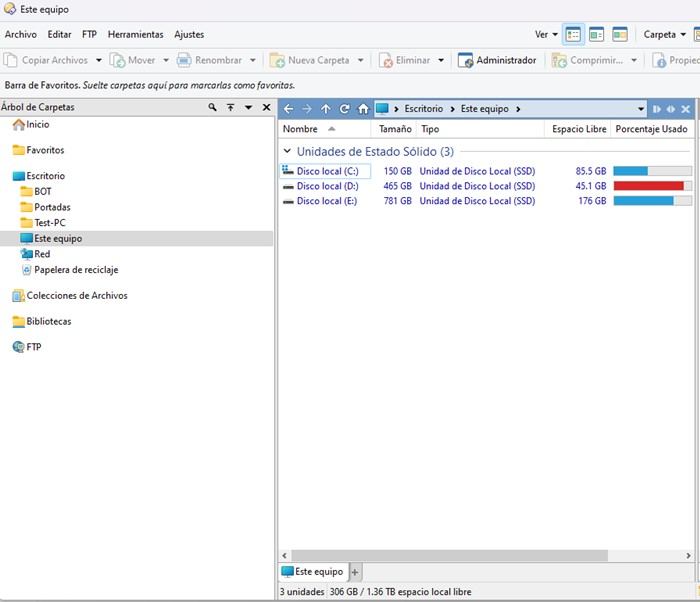
Task: Open dropdown arrow next to Nueva Carpeta
Action: point(361,60)
